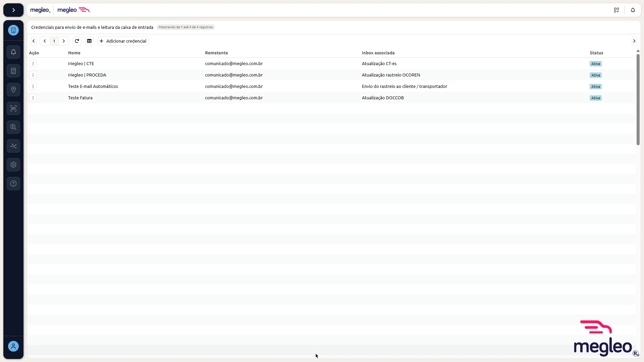Viewport: 644px width, 362px height.
Task: Select the Megleo | CTE name cell
Action: pos(81,63)
